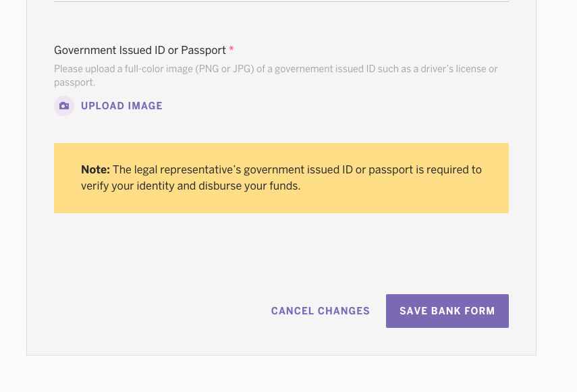Save the bank form

[x=447, y=311]
